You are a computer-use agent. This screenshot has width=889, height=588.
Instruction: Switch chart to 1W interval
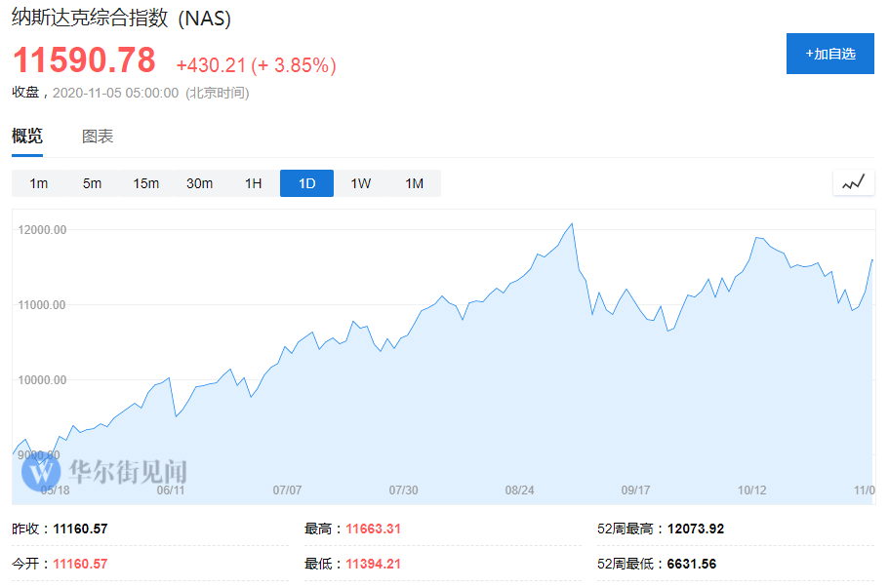[x=361, y=183]
